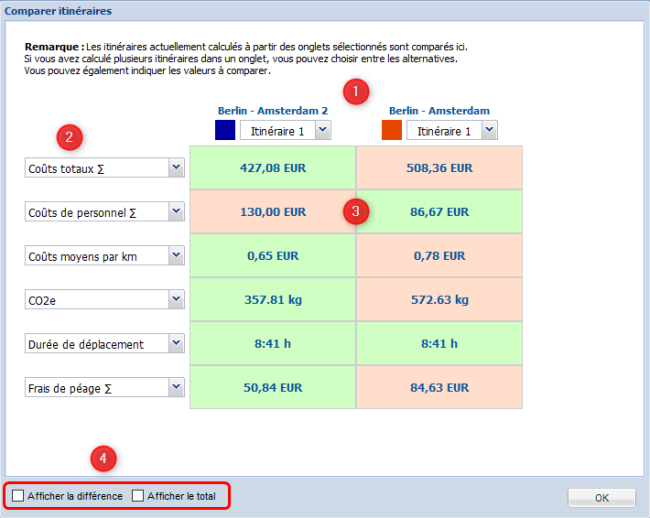650x518 pixels.
Task: Click red callout marker number 4
Action: pyautogui.click(x=103, y=459)
